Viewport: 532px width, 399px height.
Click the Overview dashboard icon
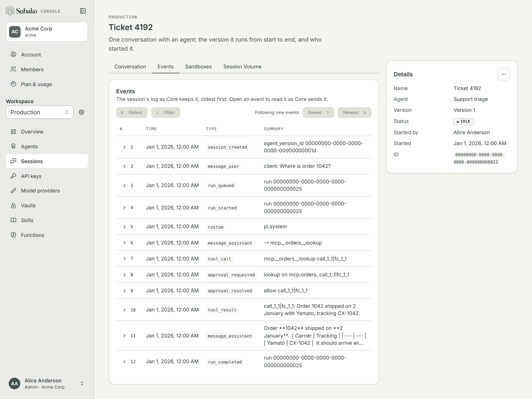pyautogui.click(x=13, y=132)
